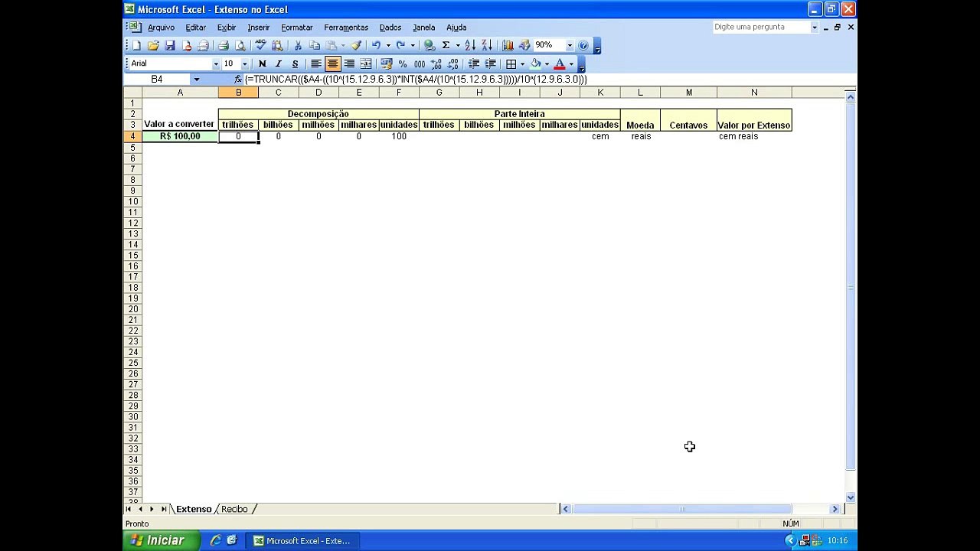Click the Decrease Indent icon
This screenshot has height=551, width=980.
point(473,64)
